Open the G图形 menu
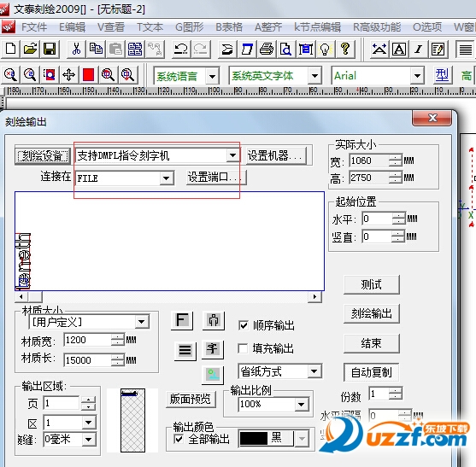The height and width of the screenshot is (467, 476). tap(189, 27)
